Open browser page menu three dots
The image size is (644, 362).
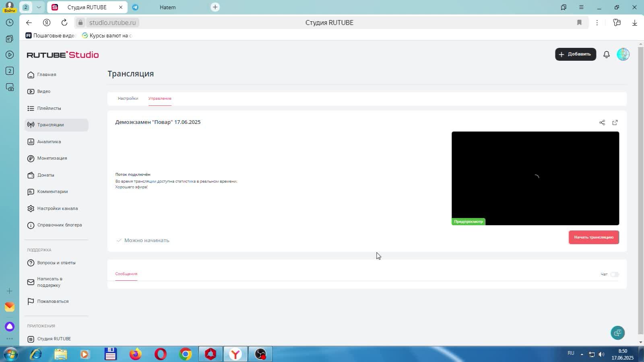pos(597,23)
